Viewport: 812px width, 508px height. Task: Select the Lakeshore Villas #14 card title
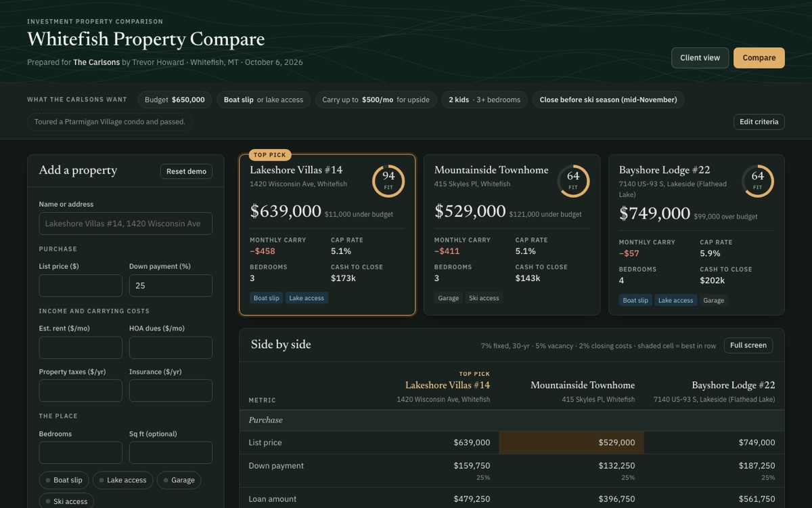click(296, 170)
